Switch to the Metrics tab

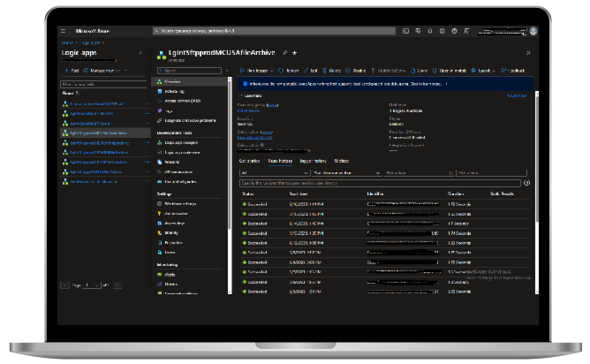tap(342, 161)
